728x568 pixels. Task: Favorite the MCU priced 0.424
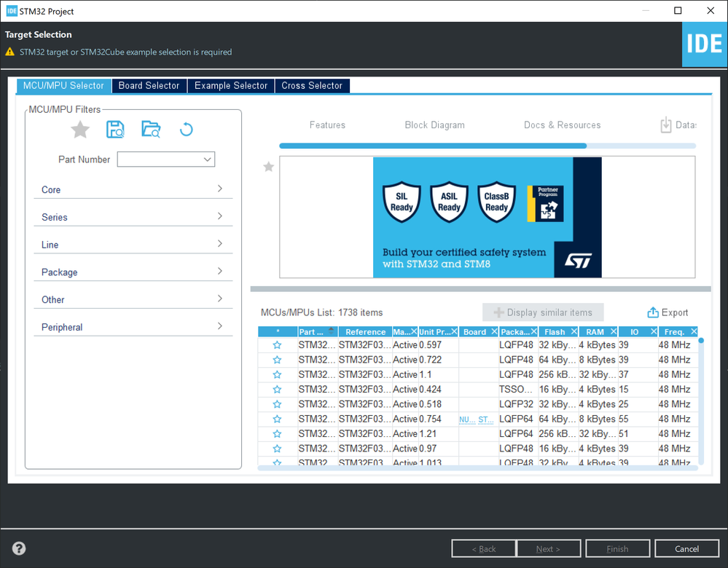point(277,390)
